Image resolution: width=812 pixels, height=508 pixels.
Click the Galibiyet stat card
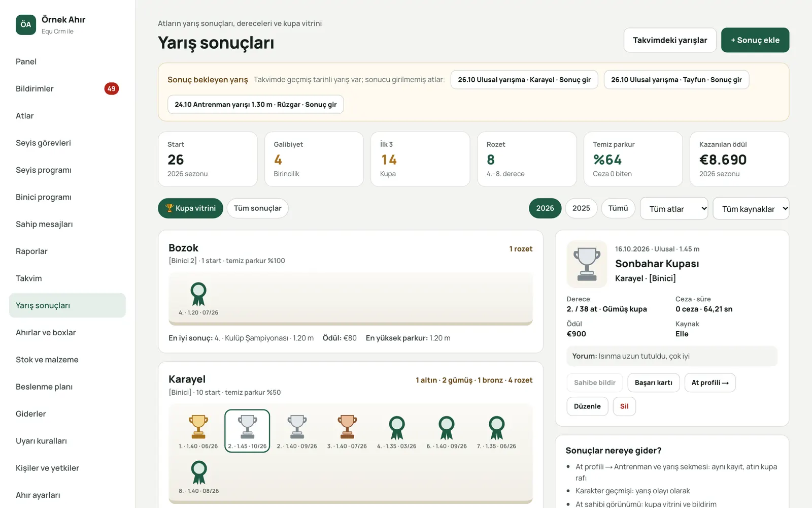click(314, 160)
